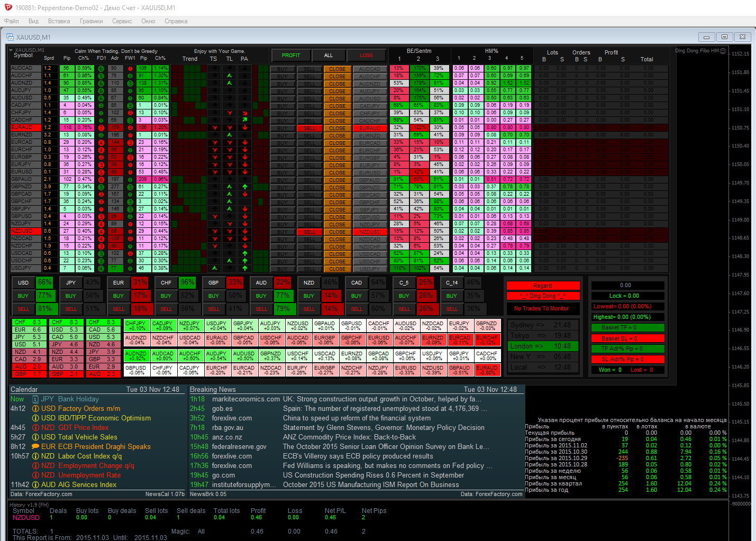Viewport: 756px width, 541px height.
Task: Open the anz.co.nz ANZ Commodity Price Index news
Action: 303,437
